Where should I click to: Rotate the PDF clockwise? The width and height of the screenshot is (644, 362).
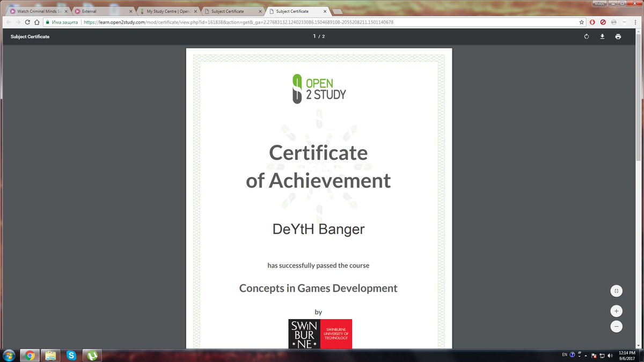pos(587,36)
